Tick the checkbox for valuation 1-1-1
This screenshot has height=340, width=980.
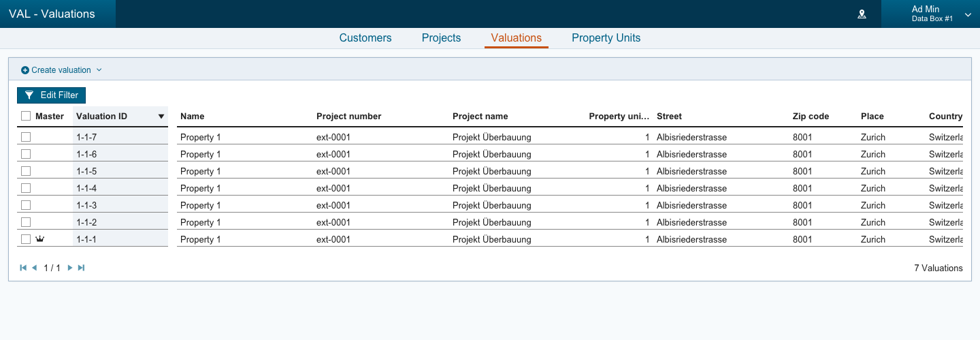point(26,239)
